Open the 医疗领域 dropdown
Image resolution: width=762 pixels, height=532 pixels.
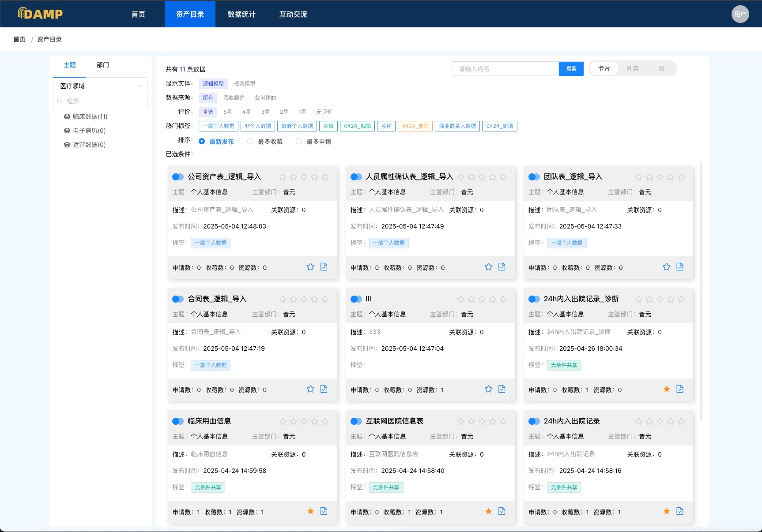click(100, 86)
